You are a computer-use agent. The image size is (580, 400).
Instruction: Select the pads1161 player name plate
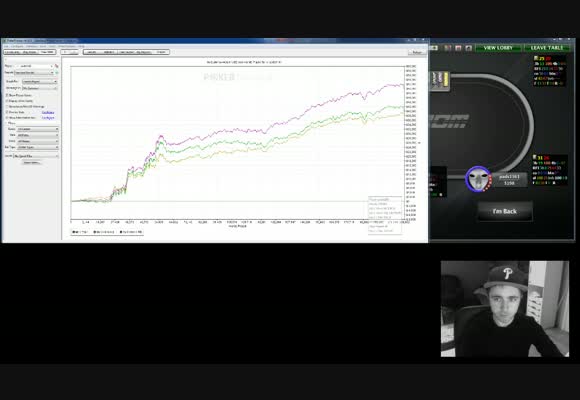pyautogui.click(x=510, y=180)
